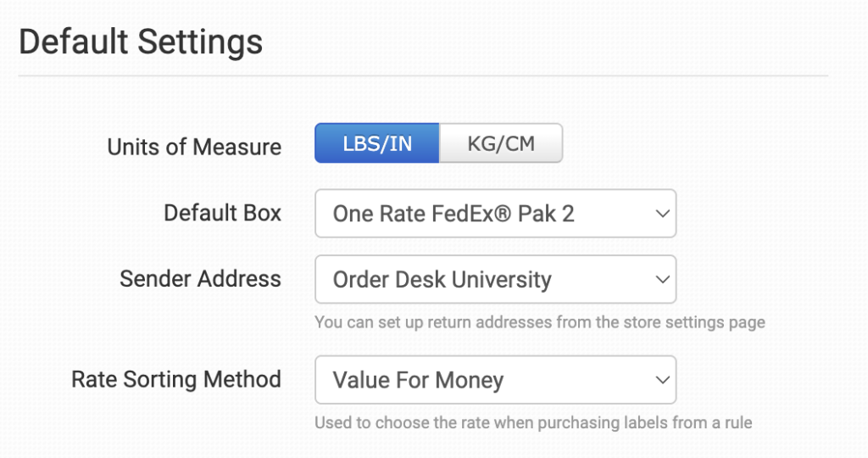The image size is (868, 458).
Task: Switch units of measure to KG/CM
Action: 501,143
